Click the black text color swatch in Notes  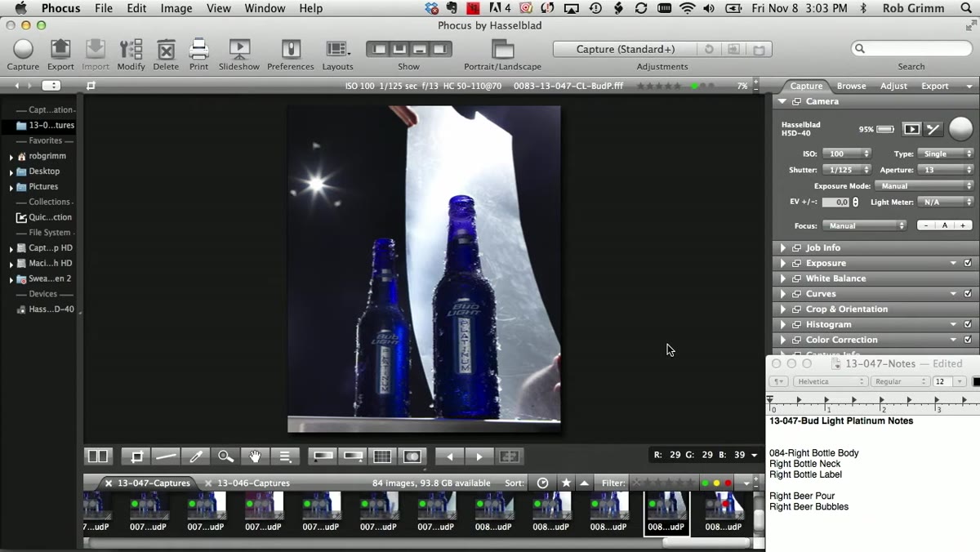coord(975,381)
